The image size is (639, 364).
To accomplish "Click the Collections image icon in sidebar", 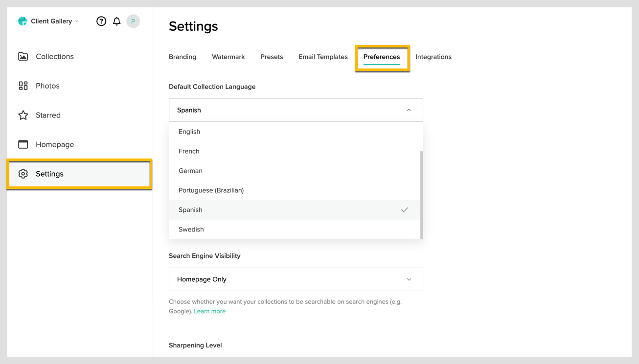I will tap(23, 56).
